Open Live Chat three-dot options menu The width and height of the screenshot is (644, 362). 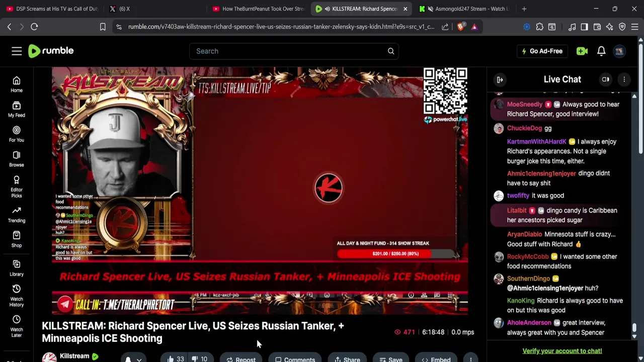[624, 79]
